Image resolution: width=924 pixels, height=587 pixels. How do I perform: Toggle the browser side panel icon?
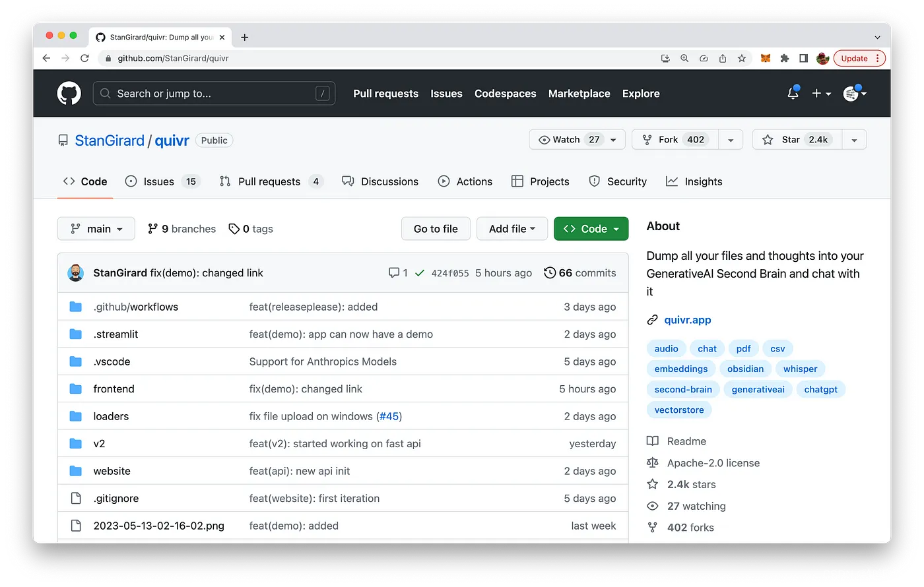(x=803, y=58)
